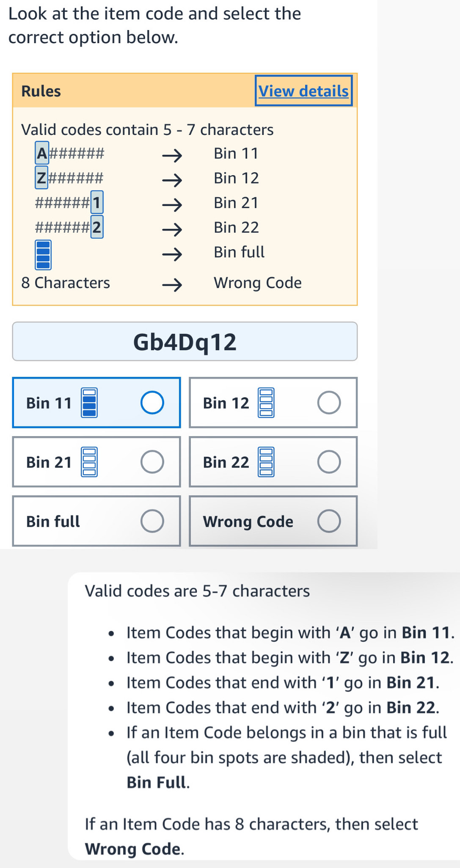The image size is (460, 868).
Task: Open the View details link
Action: [x=303, y=91]
